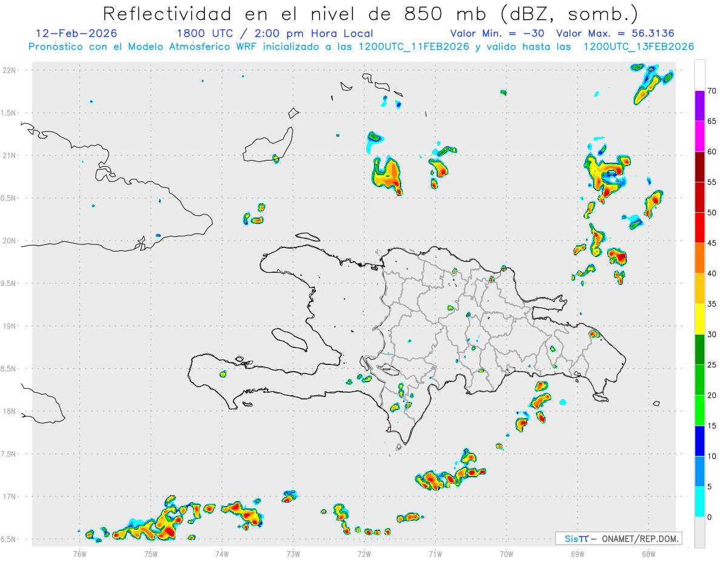Screen dimensions: 728x562
Task: Click the gold 35–40 dBZ colorbar segment
Action: [699, 289]
